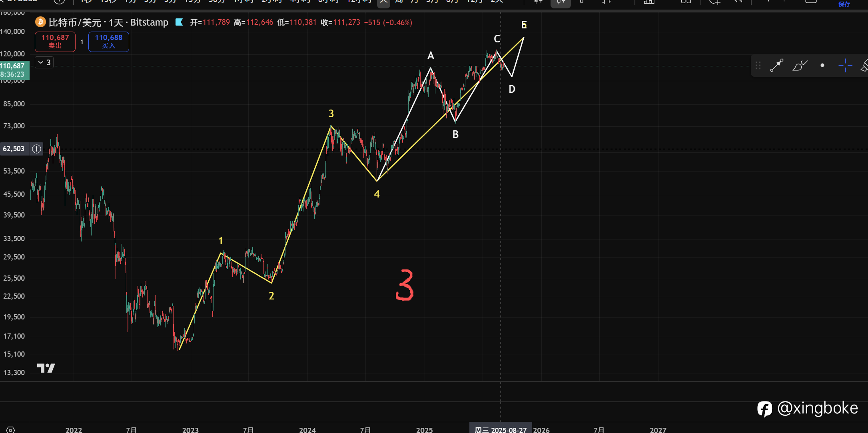Select the yellow wave label 4
Screen dimensions: 868x433
377,194
